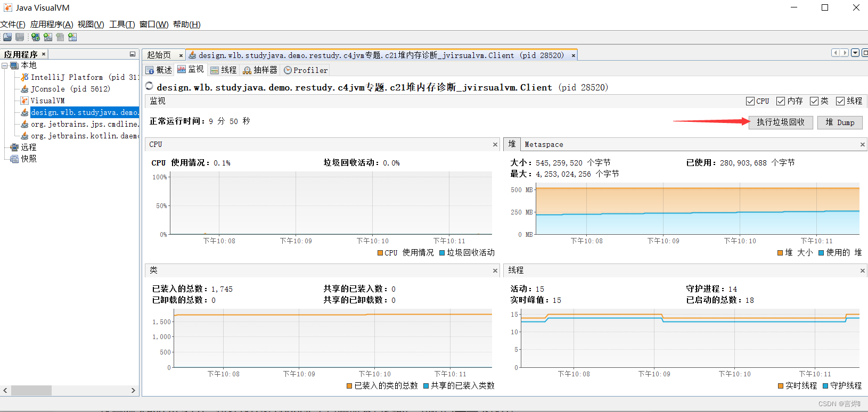Toggle the CPU checkbox

click(x=750, y=101)
